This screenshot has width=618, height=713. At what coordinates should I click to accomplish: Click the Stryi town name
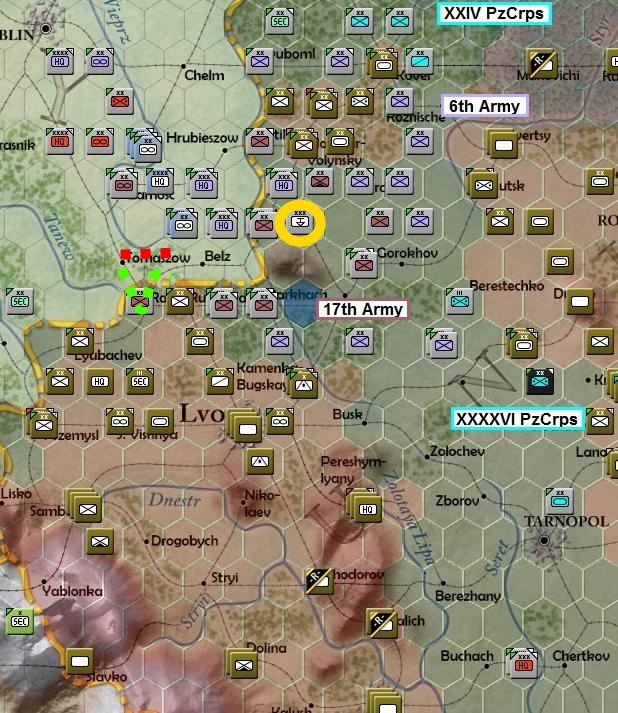pos(225,578)
